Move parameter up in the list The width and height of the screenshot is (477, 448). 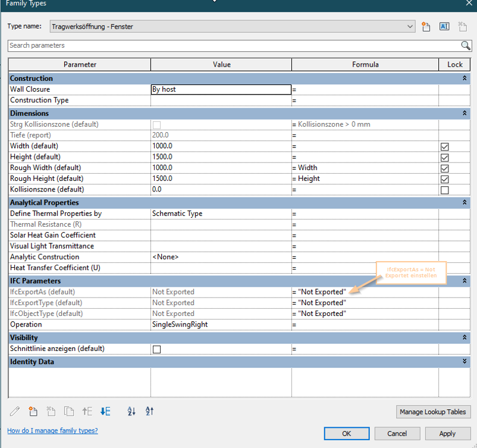(87, 411)
